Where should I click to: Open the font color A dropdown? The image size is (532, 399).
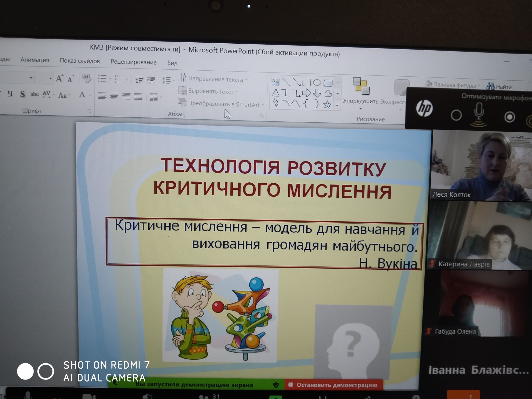90,95
